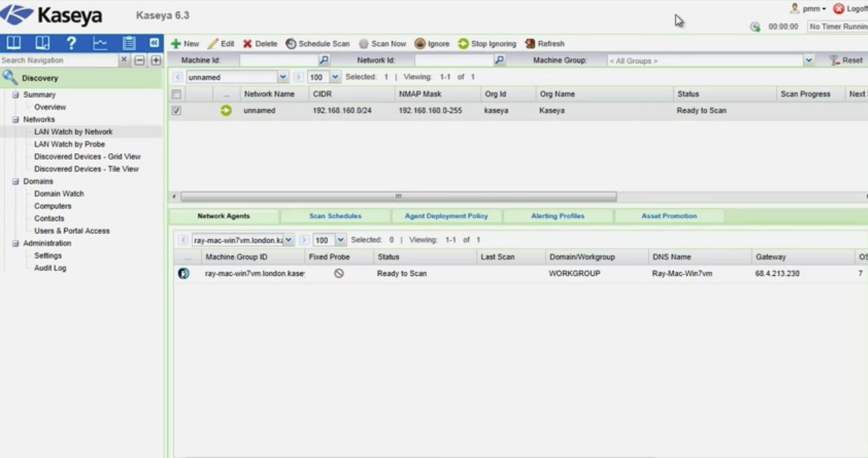
Task: Toggle the select-all checkbox in networks header
Action: pos(176,94)
